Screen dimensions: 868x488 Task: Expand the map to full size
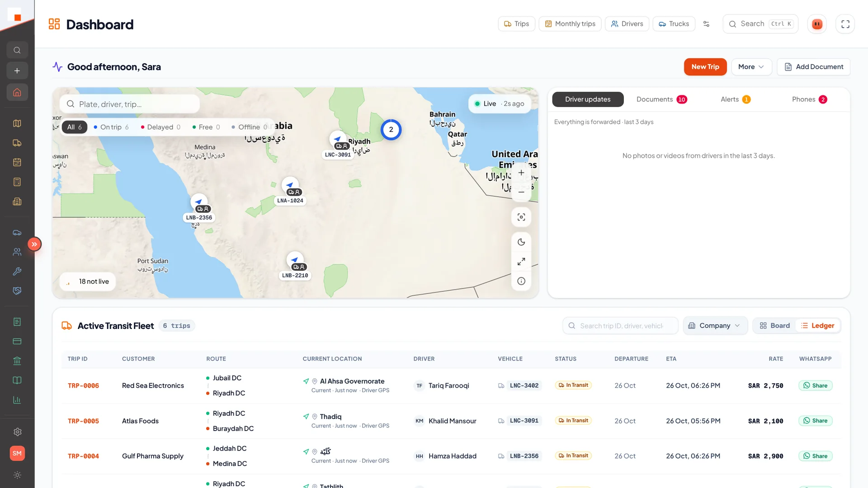pos(521,262)
